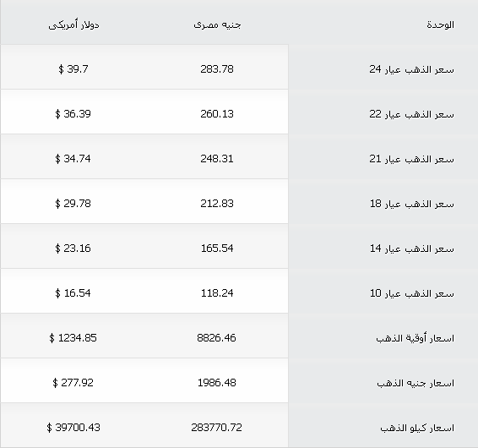Click the سعر الذهب عيار 10 label
This screenshot has width=478, height=448.
click(x=412, y=293)
